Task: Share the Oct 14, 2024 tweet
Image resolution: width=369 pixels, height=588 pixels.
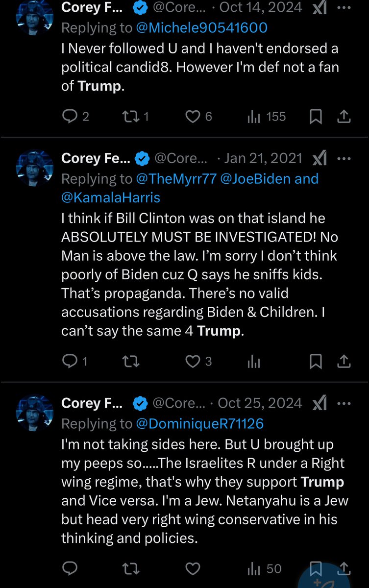Action: (x=344, y=117)
